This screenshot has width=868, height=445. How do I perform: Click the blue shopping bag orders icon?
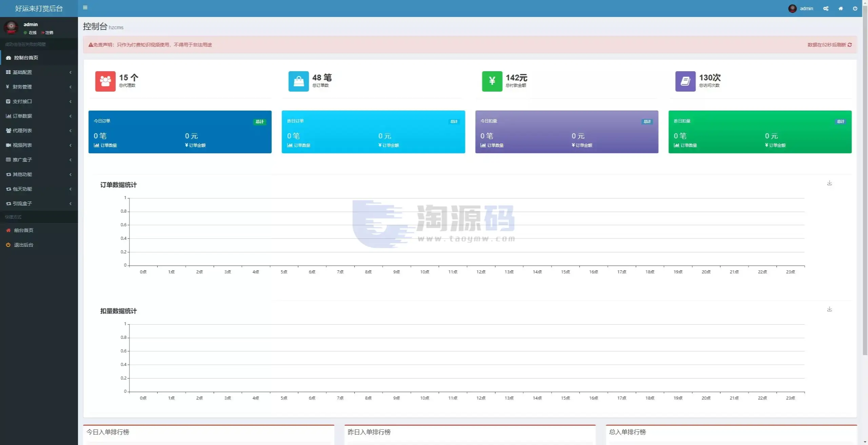coord(298,81)
